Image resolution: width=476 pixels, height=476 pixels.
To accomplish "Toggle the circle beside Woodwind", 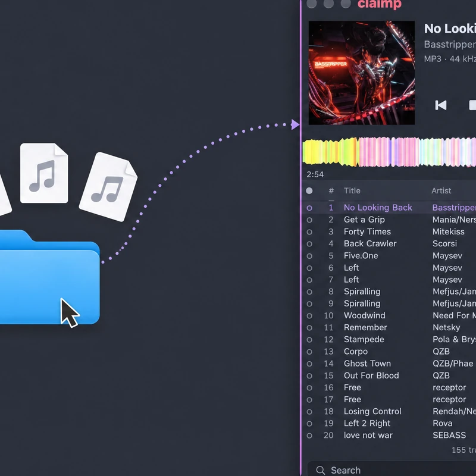I will click(x=309, y=316).
